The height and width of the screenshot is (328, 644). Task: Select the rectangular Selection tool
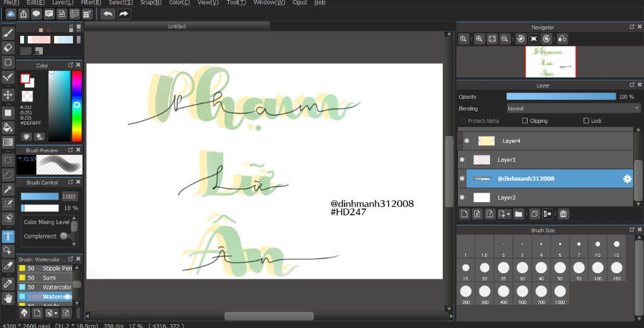(x=8, y=159)
